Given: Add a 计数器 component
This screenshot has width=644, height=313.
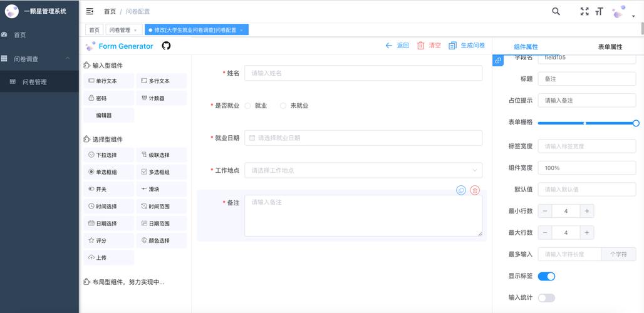Looking at the screenshot, I should (162, 98).
